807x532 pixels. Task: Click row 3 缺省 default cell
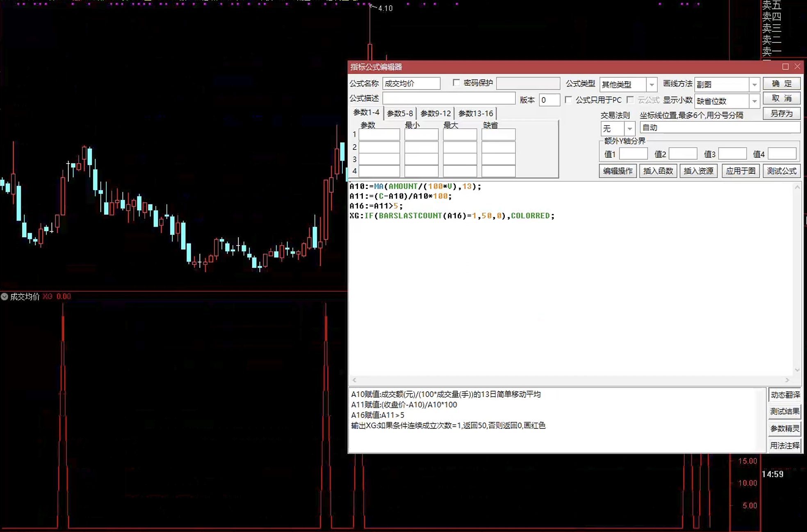tap(498, 159)
